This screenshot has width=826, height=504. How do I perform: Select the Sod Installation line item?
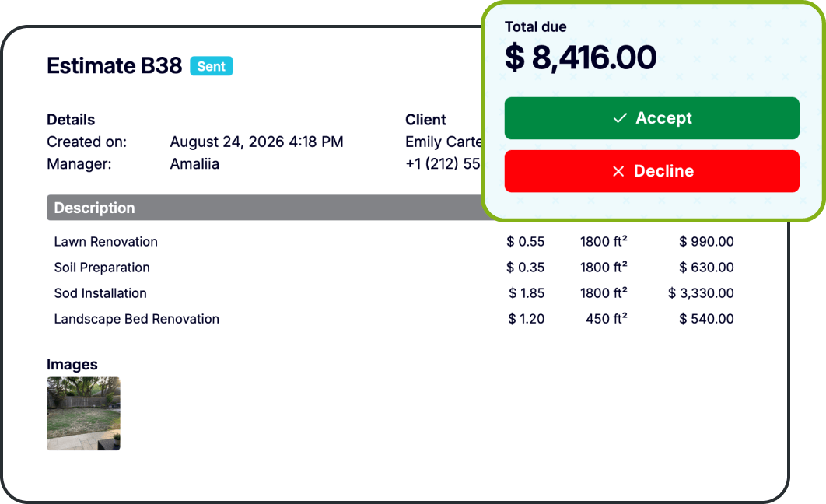394,293
